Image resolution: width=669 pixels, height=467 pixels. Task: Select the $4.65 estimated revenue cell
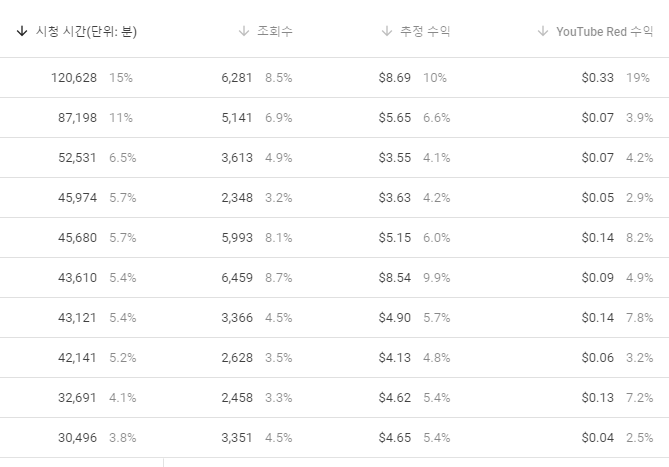tap(395, 438)
